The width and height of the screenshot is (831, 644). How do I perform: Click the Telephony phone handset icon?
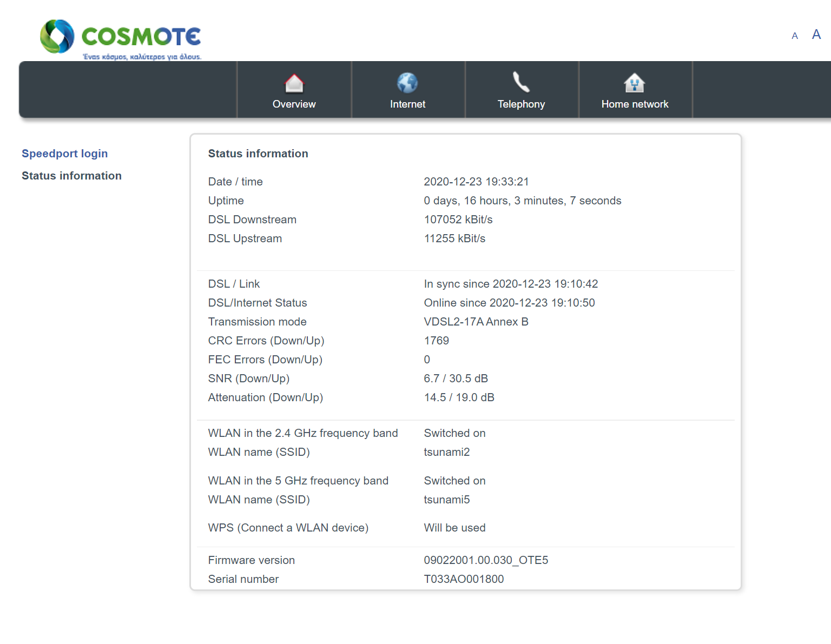521,82
